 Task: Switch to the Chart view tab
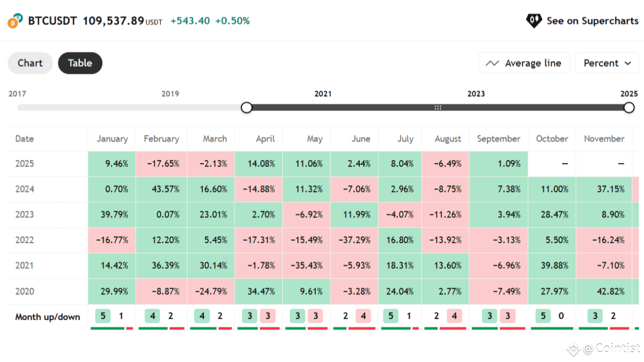(30, 63)
